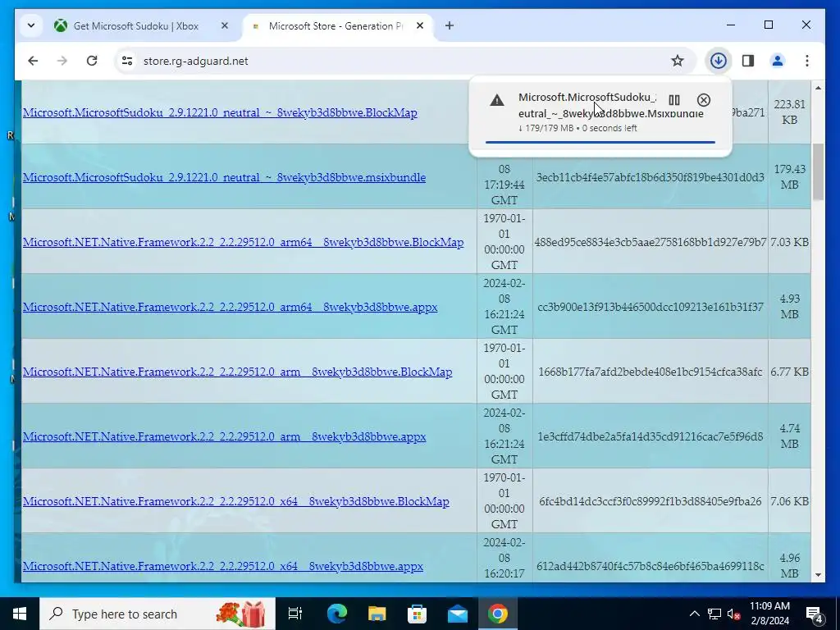Click the 179.43 MB size cell

pyautogui.click(x=790, y=177)
